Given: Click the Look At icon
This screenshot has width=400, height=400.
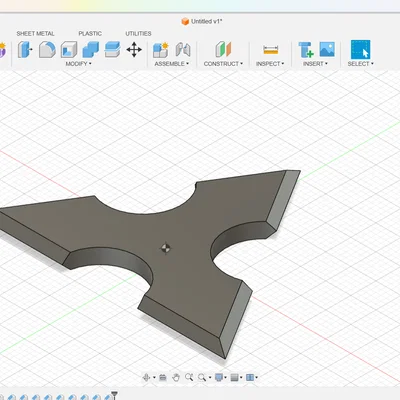Looking at the screenshot, I should 163,377.
